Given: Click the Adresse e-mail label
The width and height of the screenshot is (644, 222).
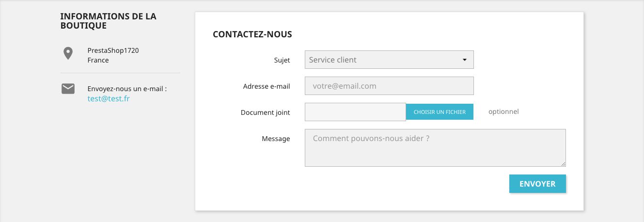Looking at the screenshot, I should pyautogui.click(x=267, y=87).
